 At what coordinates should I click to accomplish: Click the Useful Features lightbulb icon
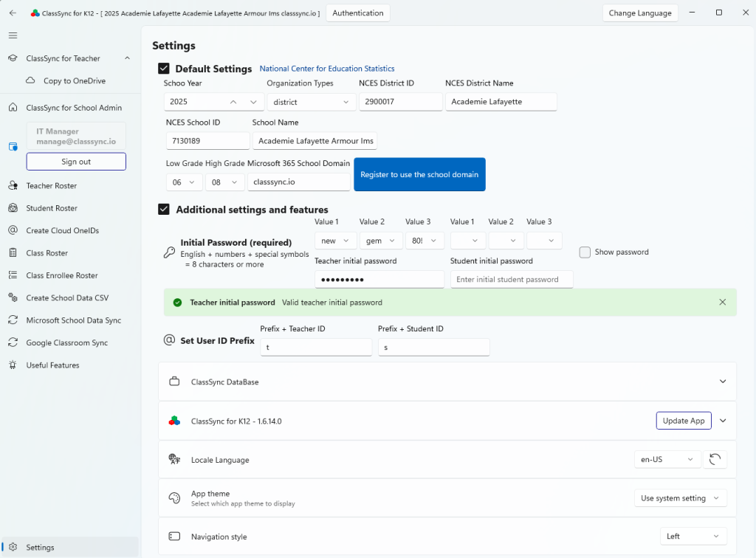click(13, 365)
